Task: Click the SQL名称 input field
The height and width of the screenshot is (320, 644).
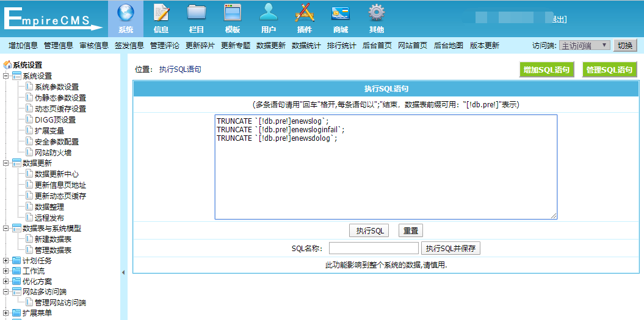Action: 374,248
